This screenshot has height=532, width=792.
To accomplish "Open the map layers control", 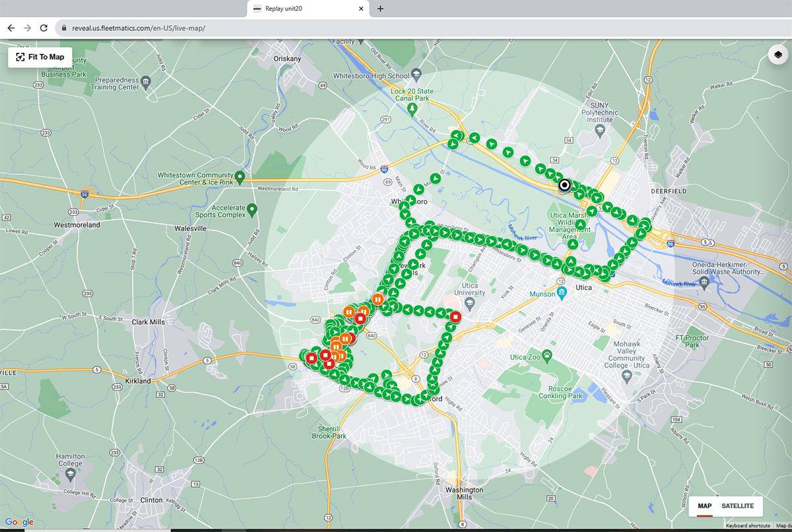I will 778,55.
